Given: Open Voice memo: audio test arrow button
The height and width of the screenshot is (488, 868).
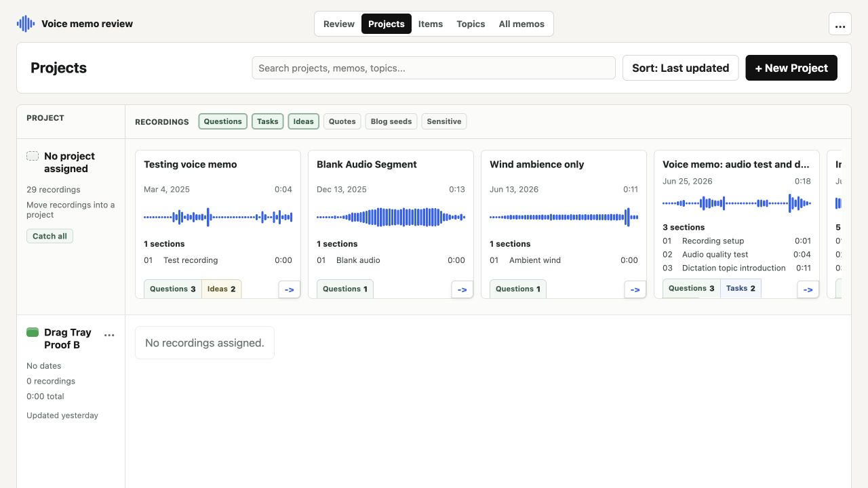Looking at the screenshot, I should (808, 289).
